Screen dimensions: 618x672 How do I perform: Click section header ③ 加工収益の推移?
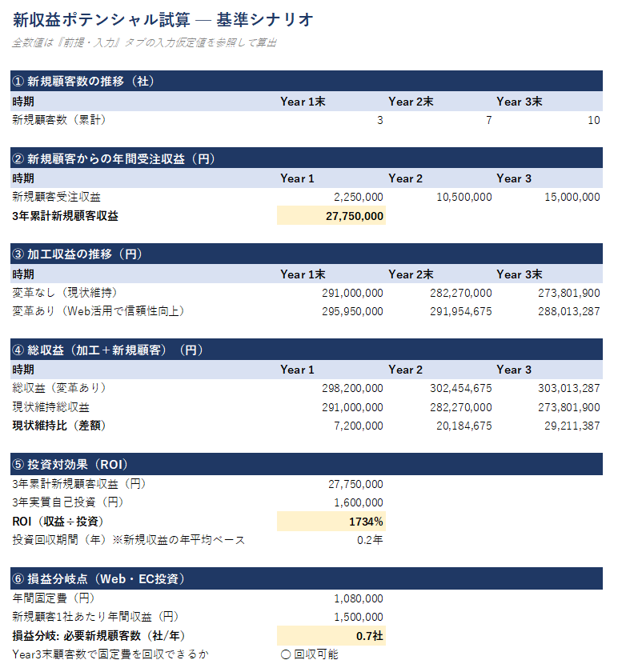pos(307,254)
